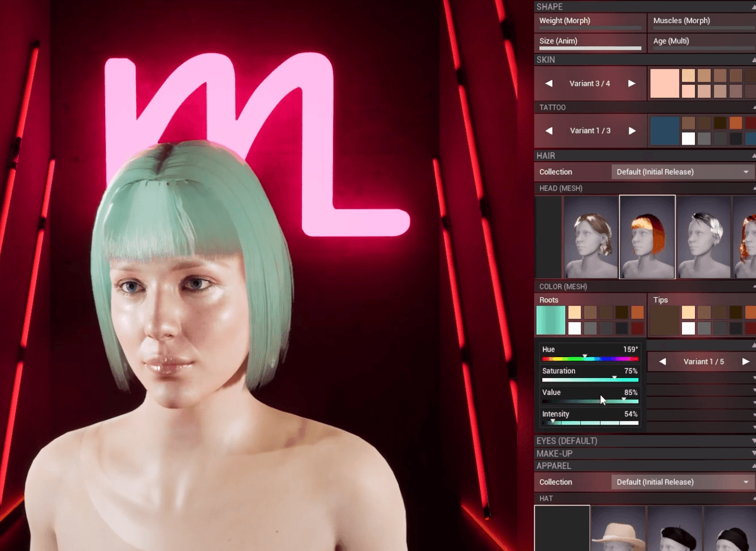Pick the light blonde Tips swatch
The image size is (756, 551).
click(688, 313)
